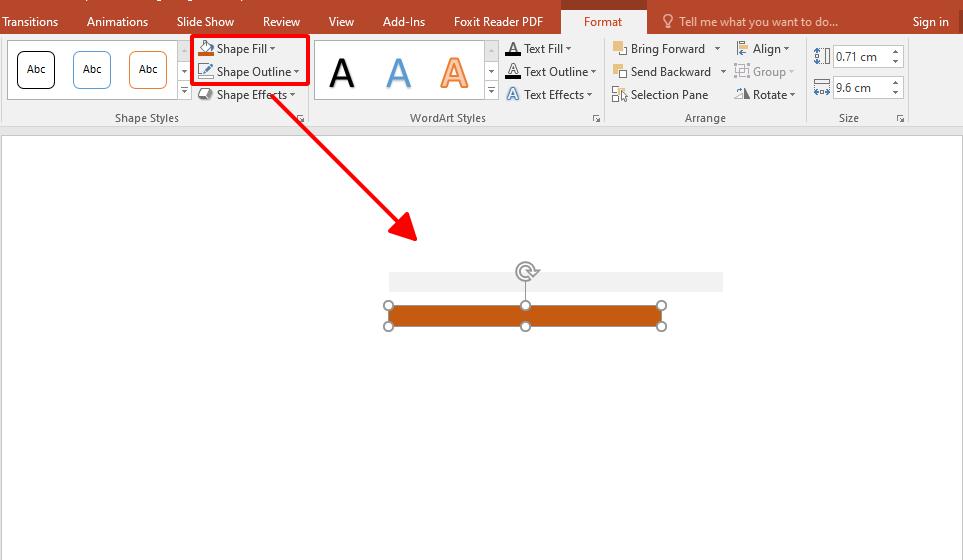Click the Send Backward icon
963x560 pixels.
pyautogui.click(x=620, y=71)
